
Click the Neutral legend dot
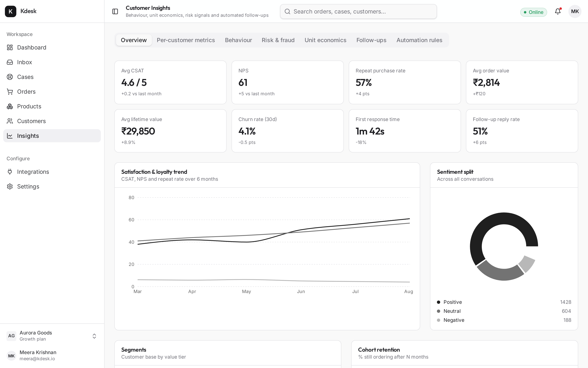coord(439,311)
